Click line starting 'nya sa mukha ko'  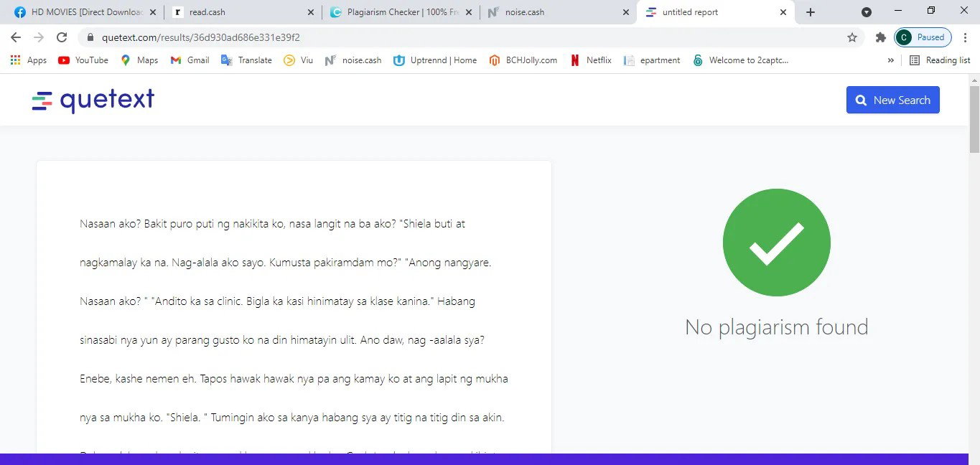tap(292, 418)
